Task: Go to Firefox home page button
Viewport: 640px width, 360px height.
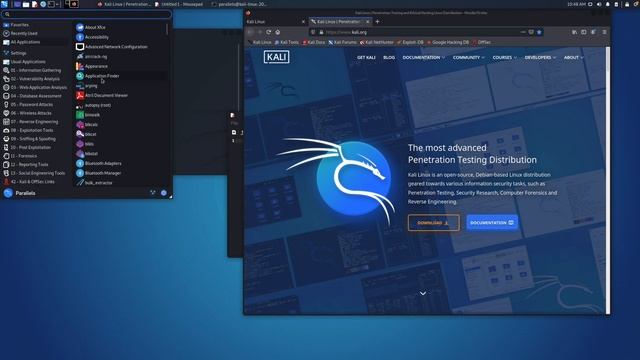Action: [278, 32]
